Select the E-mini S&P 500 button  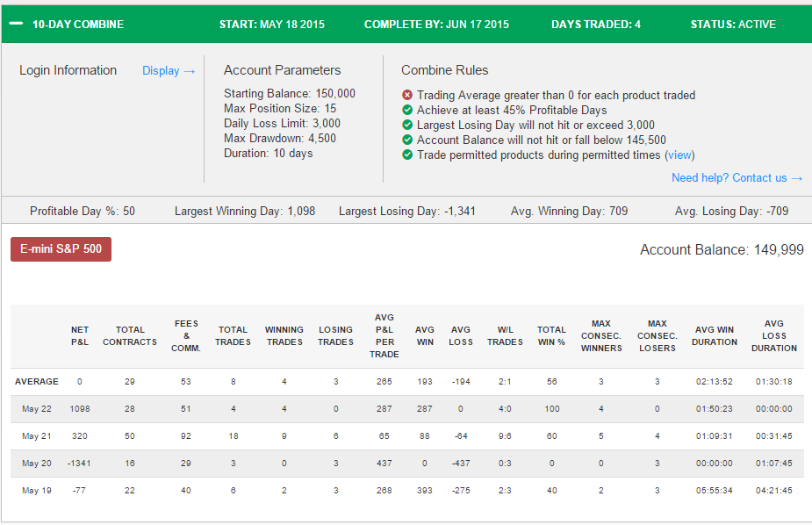(61, 249)
